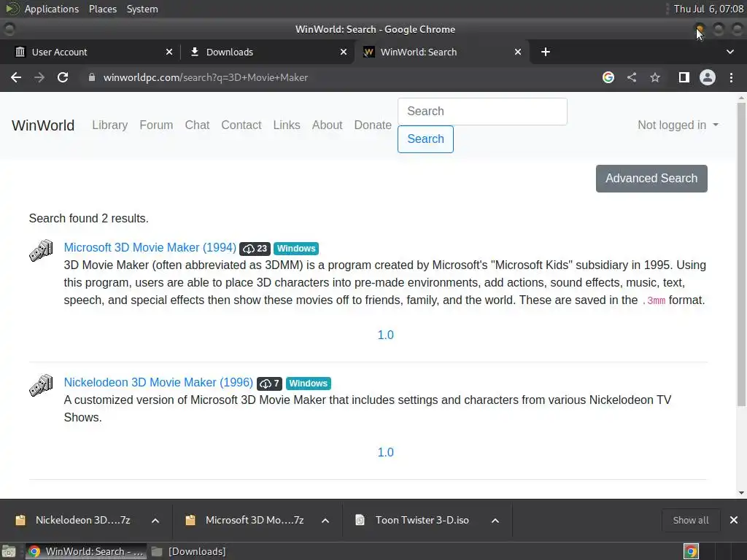The width and height of the screenshot is (747, 560).
Task: Open the Places menu
Action: [x=103, y=9]
